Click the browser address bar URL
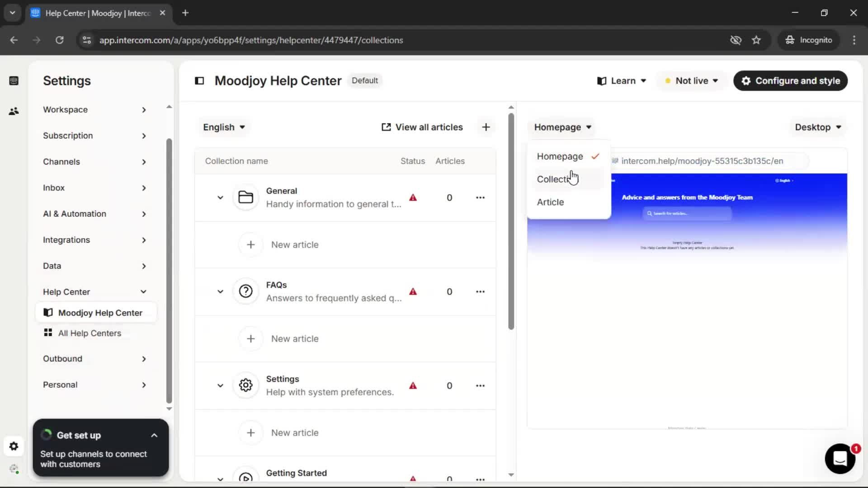Screen dimensions: 868x488 251,40
